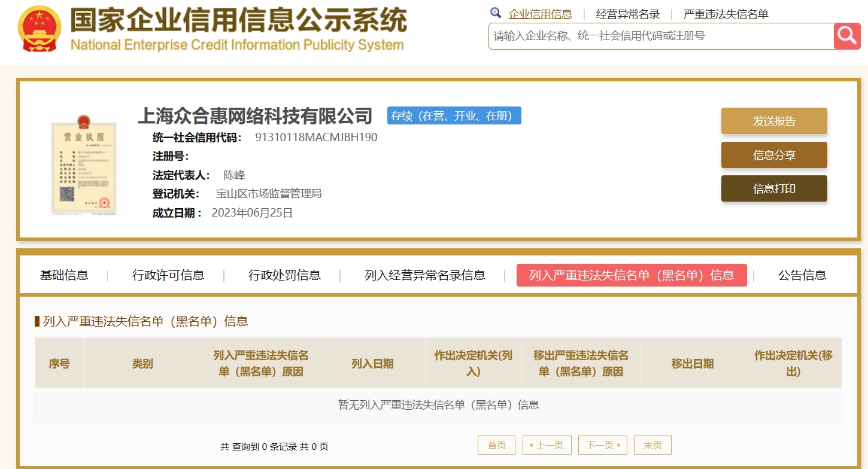This screenshot has height=469, width=868.
Task: Click the 信息分享 button
Action: [x=774, y=155]
